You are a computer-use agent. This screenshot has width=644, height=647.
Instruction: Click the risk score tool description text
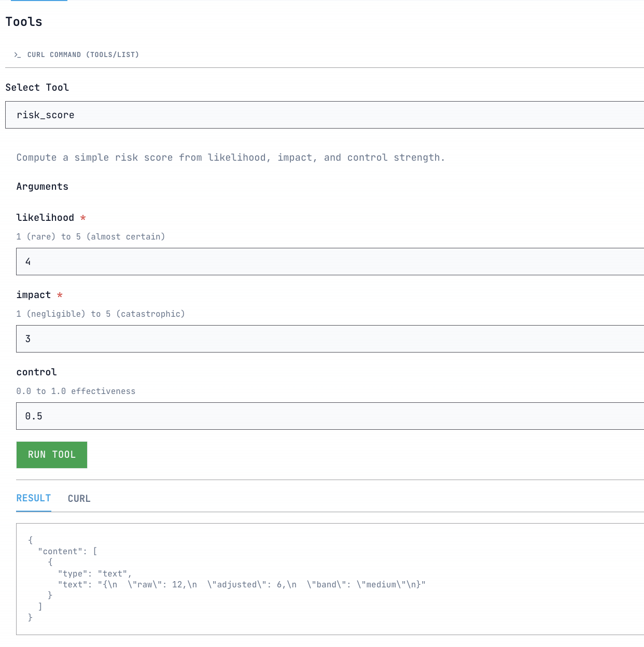[x=230, y=158]
